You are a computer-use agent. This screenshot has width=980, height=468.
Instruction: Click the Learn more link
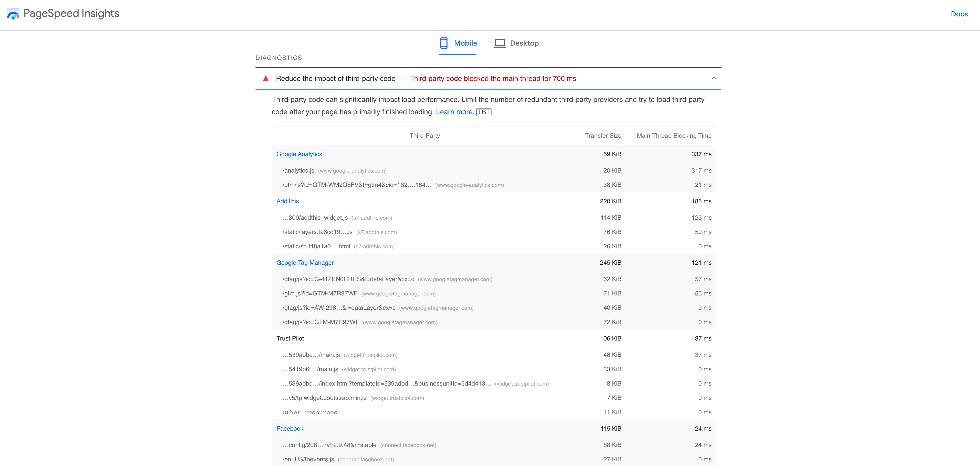454,112
